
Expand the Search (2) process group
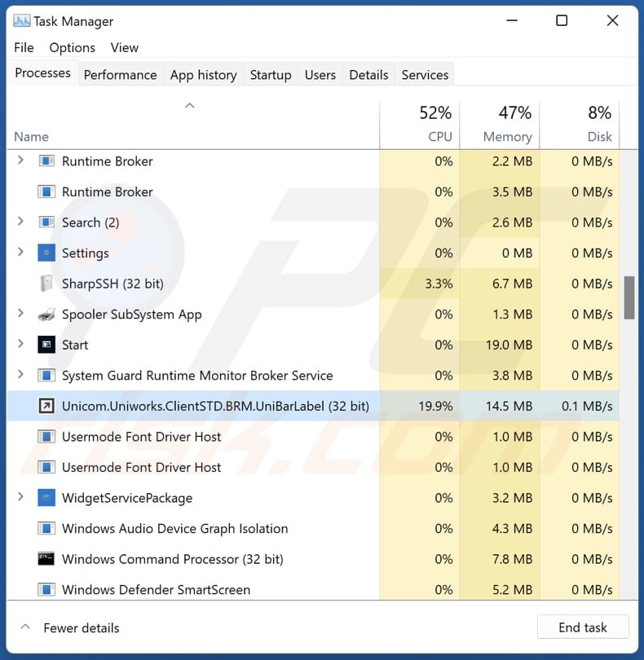point(20,222)
